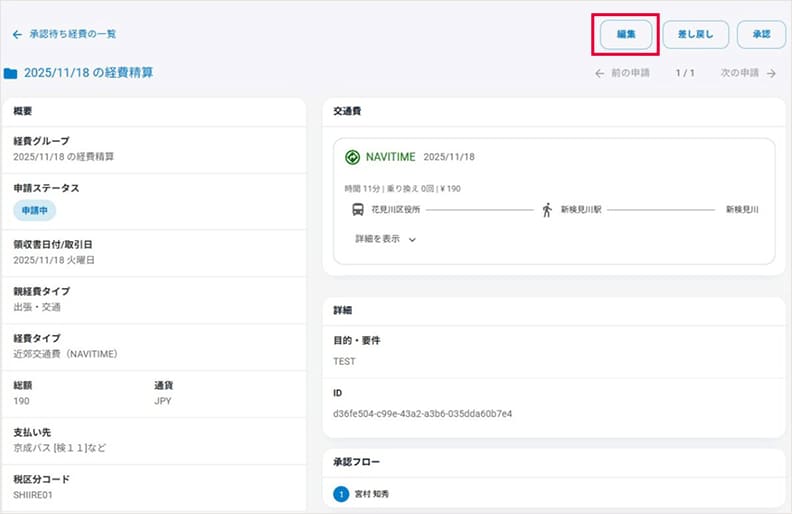Image resolution: width=792 pixels, height=514 pixels.
Task: Click the 支払い先 value 京成バス
Action: point(60,448)
